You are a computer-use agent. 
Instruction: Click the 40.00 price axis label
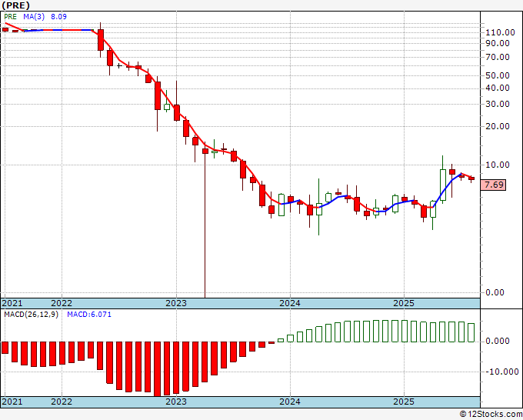(x=498, y=88)
